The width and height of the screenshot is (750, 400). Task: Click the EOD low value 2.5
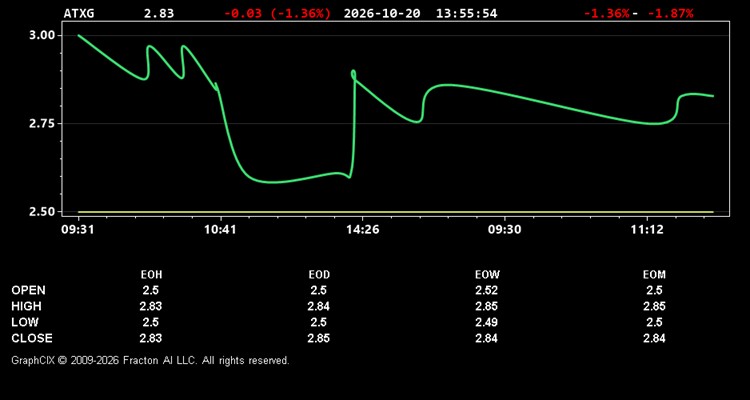[x=319, y=322]
